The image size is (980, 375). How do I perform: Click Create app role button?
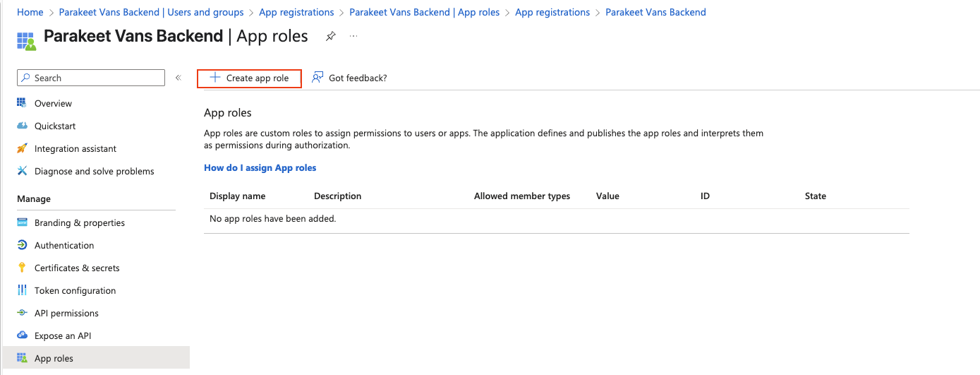coord(249,78)
